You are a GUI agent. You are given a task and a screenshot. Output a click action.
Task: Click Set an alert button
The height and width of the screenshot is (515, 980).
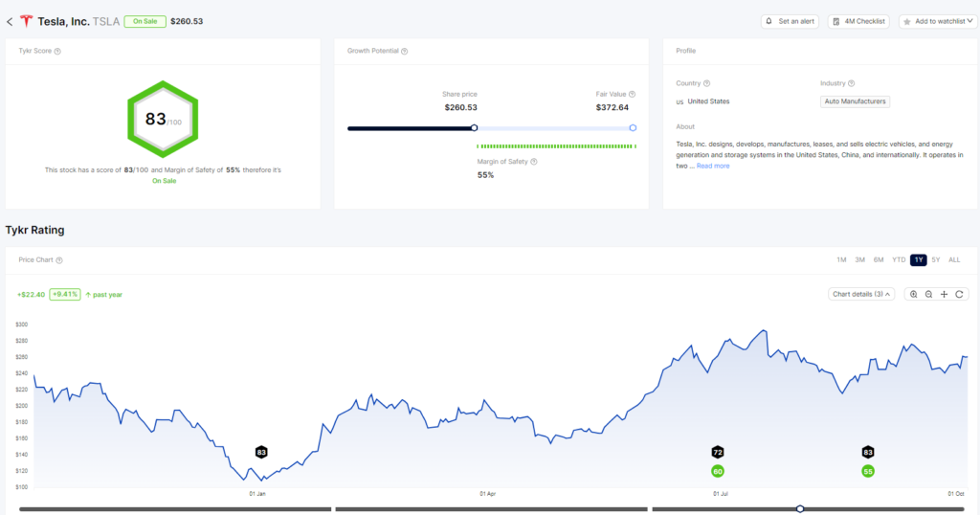790,21
